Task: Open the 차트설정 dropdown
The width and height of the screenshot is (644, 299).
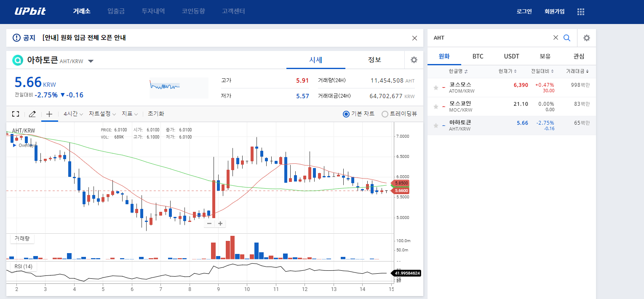Action: [x=102, y=114]
